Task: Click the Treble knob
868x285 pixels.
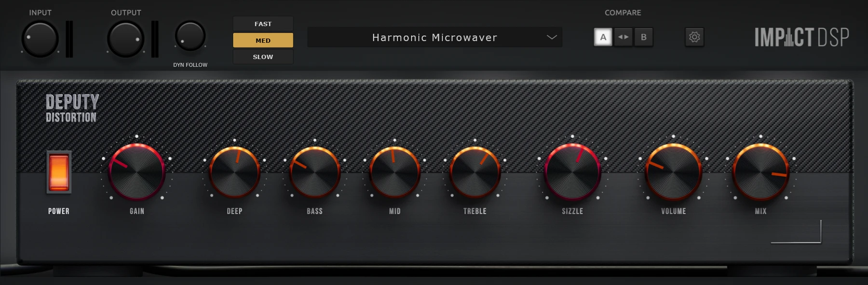Action: point(475,172)
